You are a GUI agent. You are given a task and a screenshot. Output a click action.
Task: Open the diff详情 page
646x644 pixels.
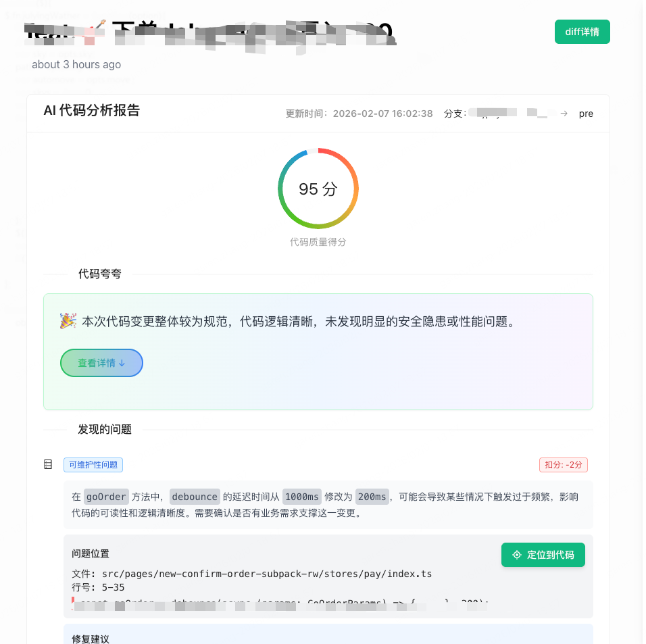point(582,31)
